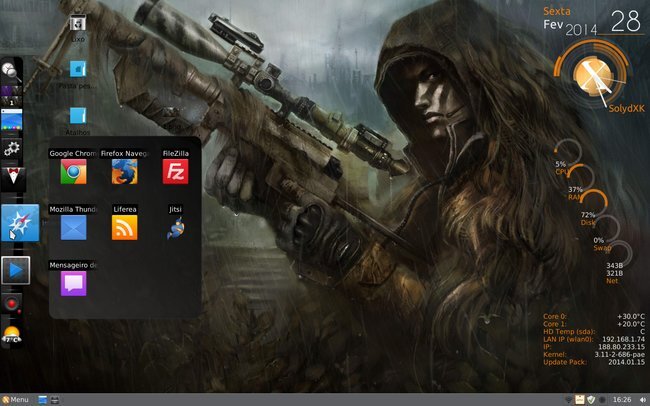This screenshot has width=650, height=406.
Task: Click the large date number 28
Action: coord(626,22)
